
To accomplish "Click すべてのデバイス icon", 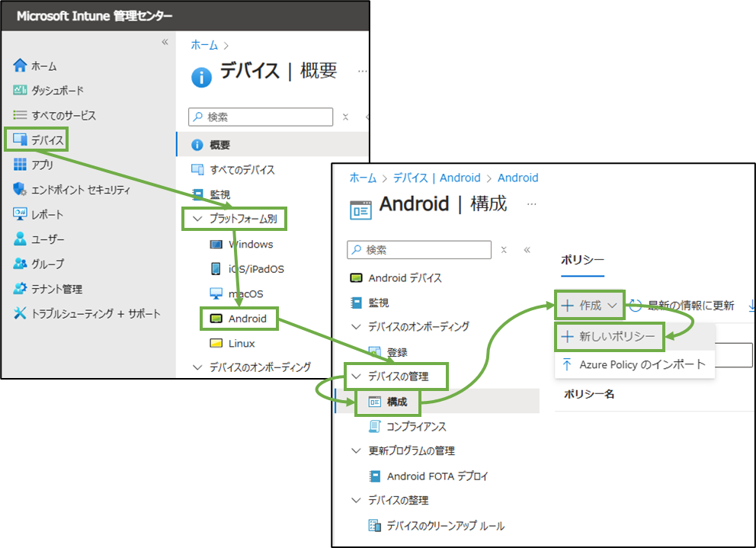I will pos(197,169).
